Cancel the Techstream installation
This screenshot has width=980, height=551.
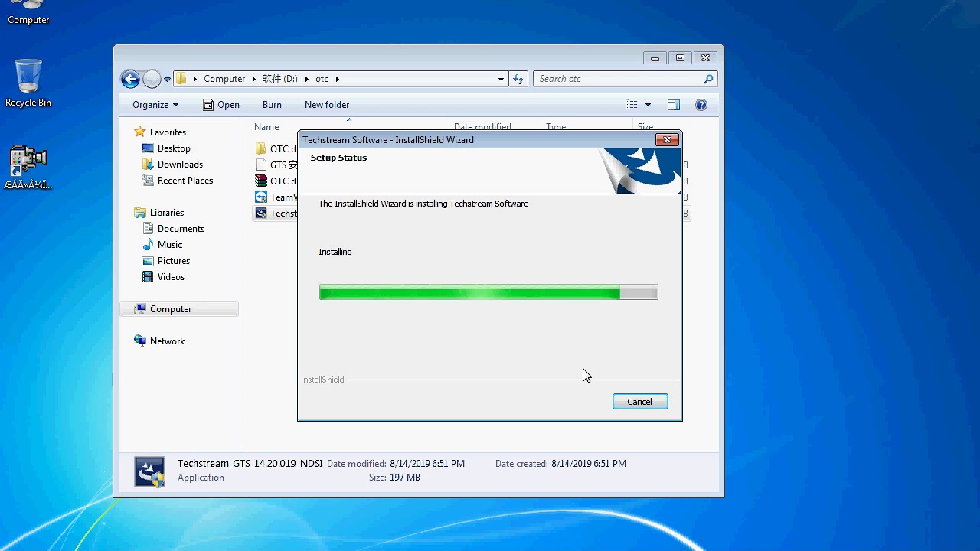click(x=640, y=402)
